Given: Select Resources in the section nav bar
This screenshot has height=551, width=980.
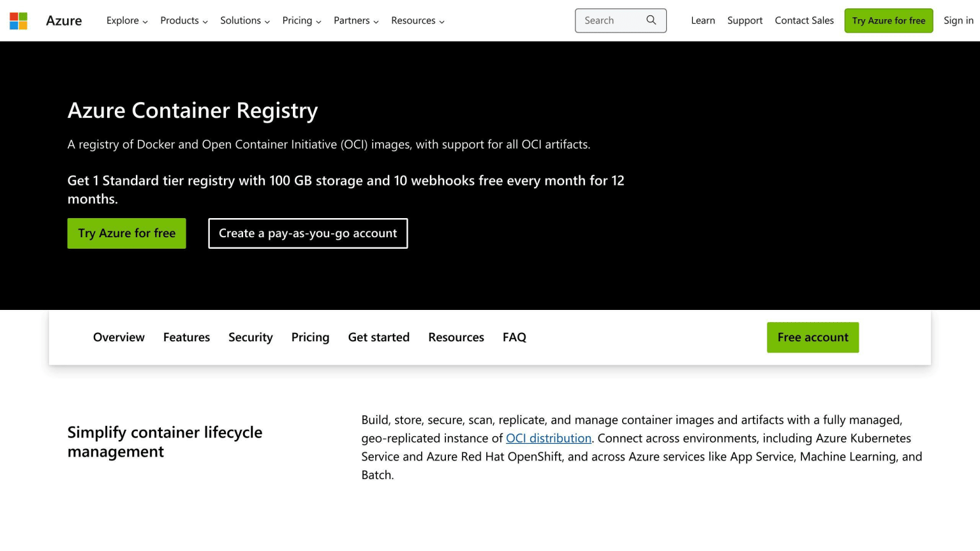Looking at the screenshot, I should click(456, 337).
